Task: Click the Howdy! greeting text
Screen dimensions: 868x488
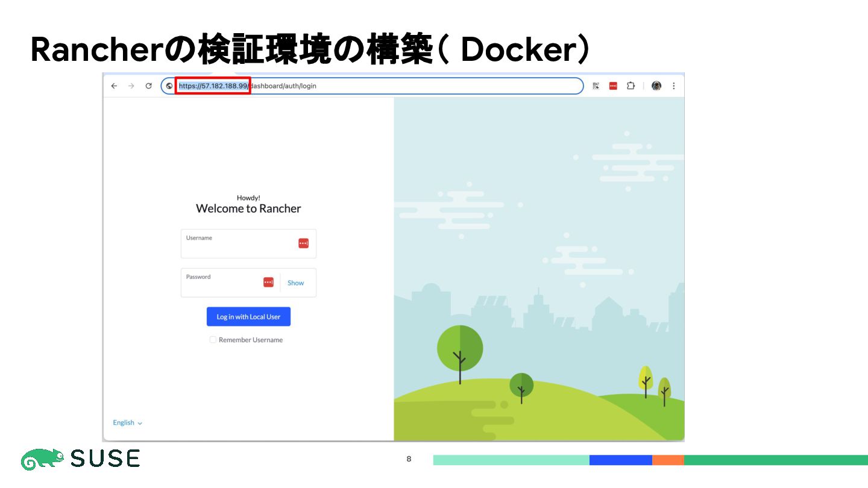Action: click(x=248, y=198)
